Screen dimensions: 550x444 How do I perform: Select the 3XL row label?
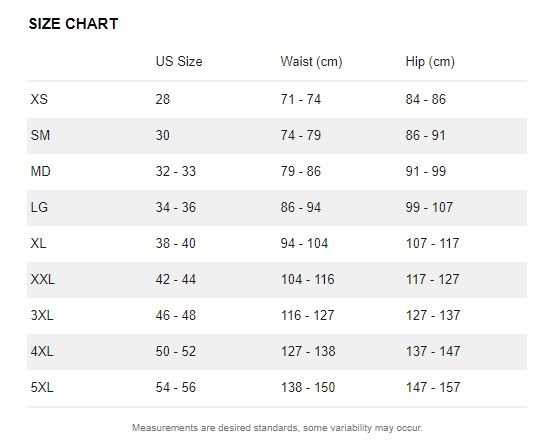pos(42,315)
